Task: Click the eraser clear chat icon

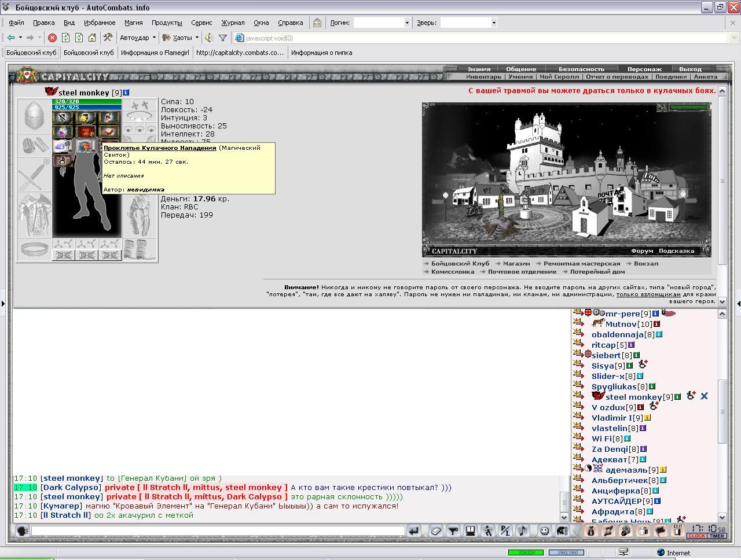Action: point(436,530)
